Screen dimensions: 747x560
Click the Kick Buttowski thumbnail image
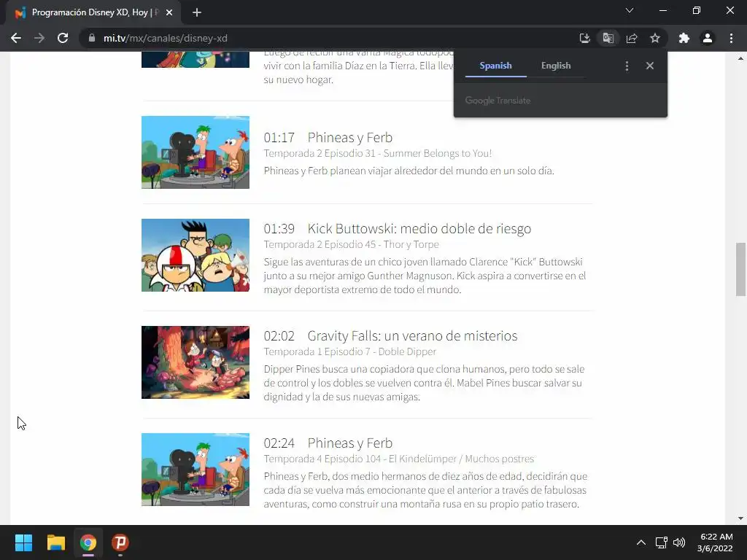(x=196, y=255)
